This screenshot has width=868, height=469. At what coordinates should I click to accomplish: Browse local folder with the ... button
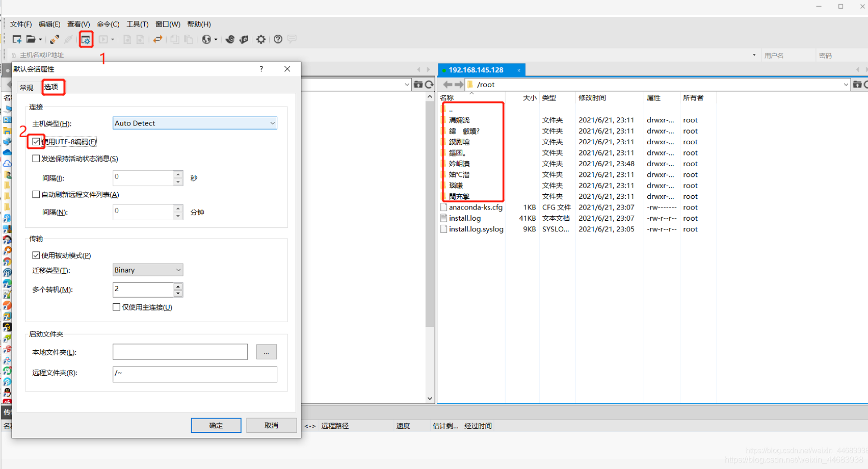coord(266,352)
